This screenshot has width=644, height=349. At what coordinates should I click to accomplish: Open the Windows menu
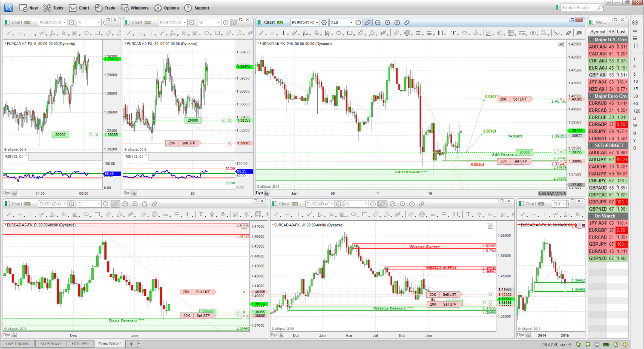pyautogui.click(x=135, y=8)
